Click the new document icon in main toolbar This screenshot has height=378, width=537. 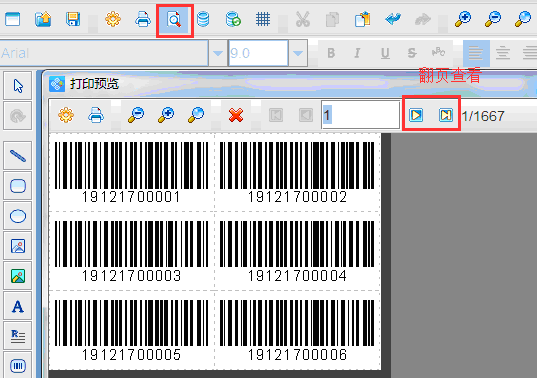(x=12, y=19)
